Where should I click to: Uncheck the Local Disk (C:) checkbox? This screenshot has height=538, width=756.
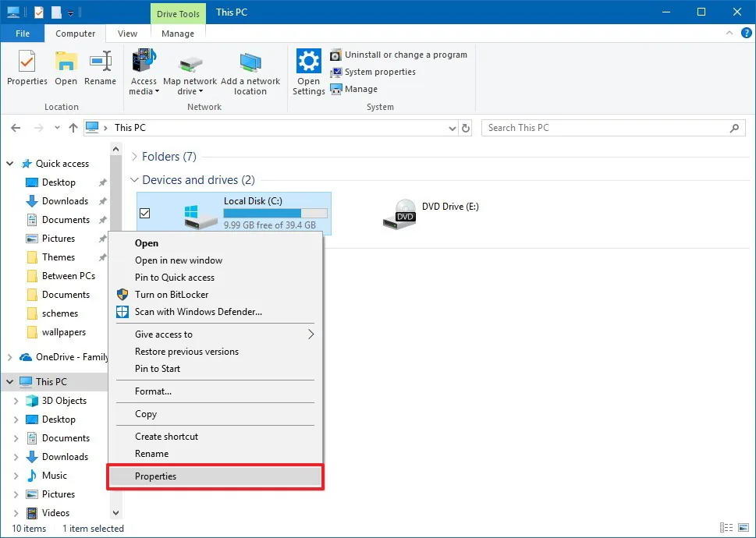point(144,213)
